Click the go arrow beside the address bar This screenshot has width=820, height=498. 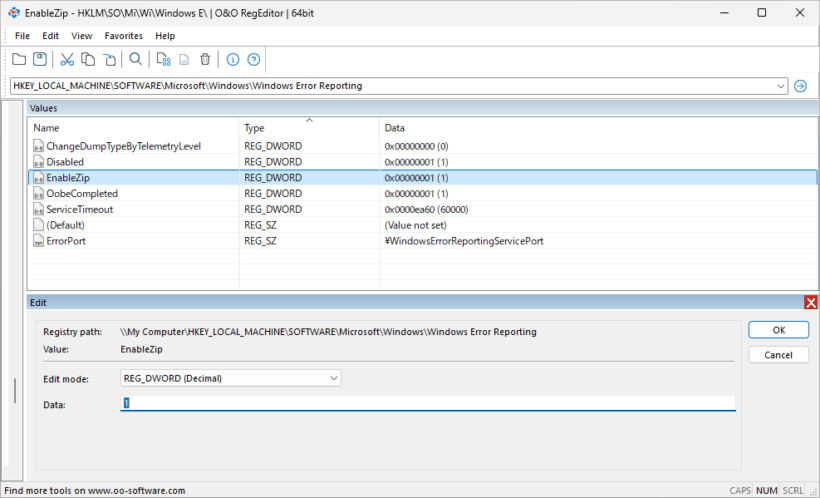pos(800,86)
